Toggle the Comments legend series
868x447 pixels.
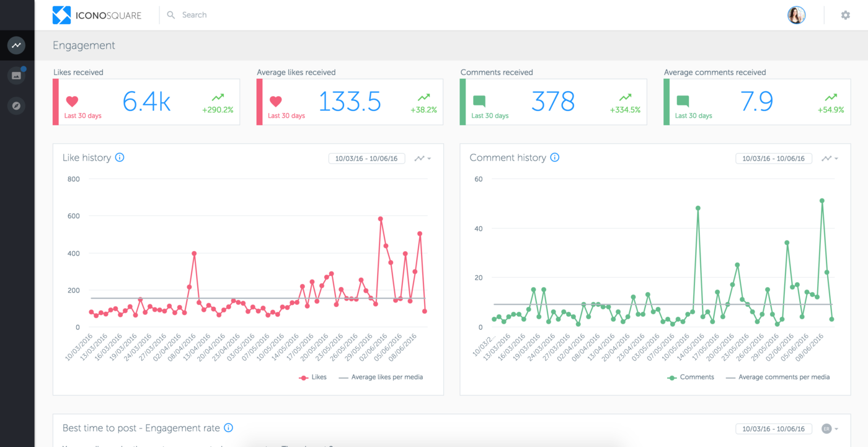pyautogui.click(x=691, y=377)
